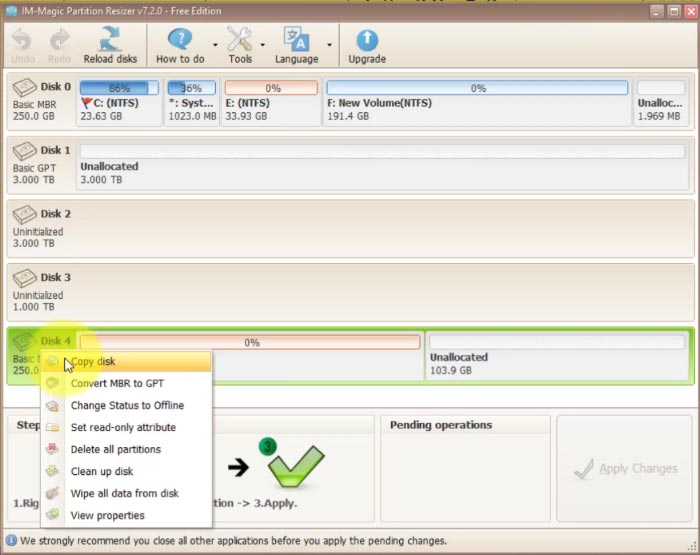Click the Apply Changes button

(625, 468)
